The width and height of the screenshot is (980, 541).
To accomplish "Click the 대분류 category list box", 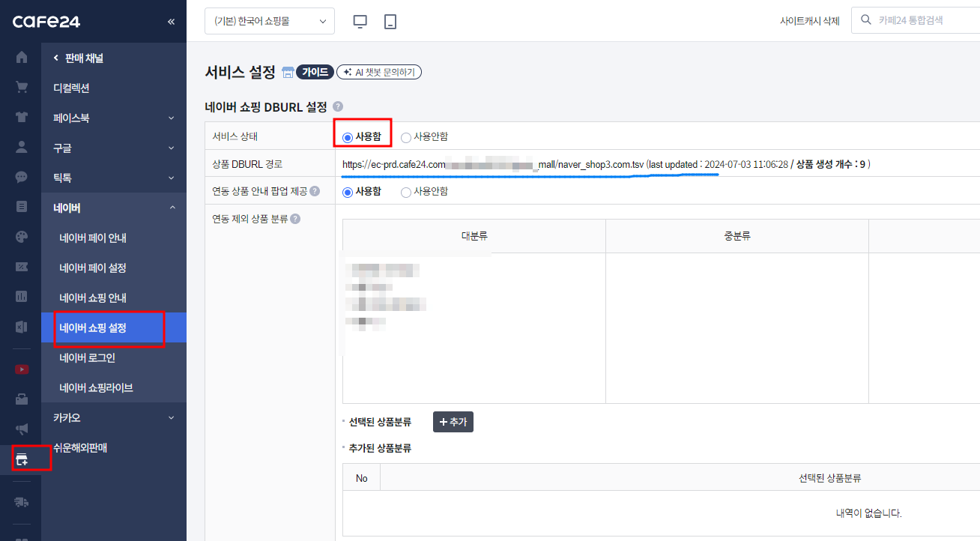I will pyautogui.click(x=474, y=328).
